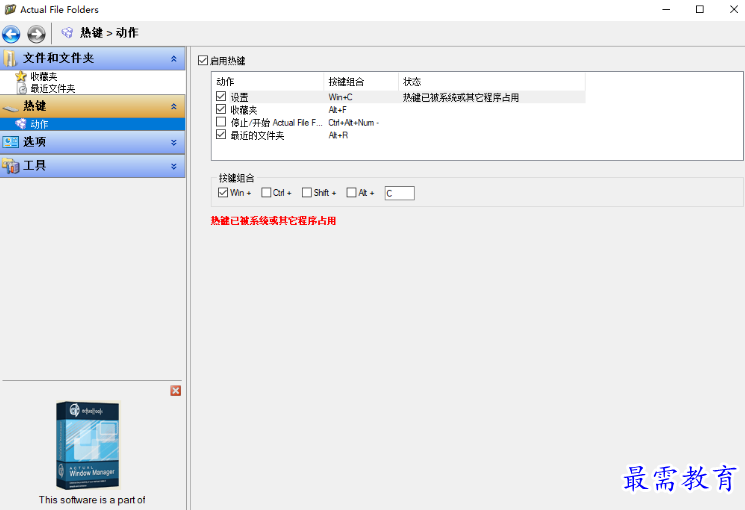Select the 动作 sidebar item
Image resolution: width=745 pixels, height=510 pixels.
93,124
